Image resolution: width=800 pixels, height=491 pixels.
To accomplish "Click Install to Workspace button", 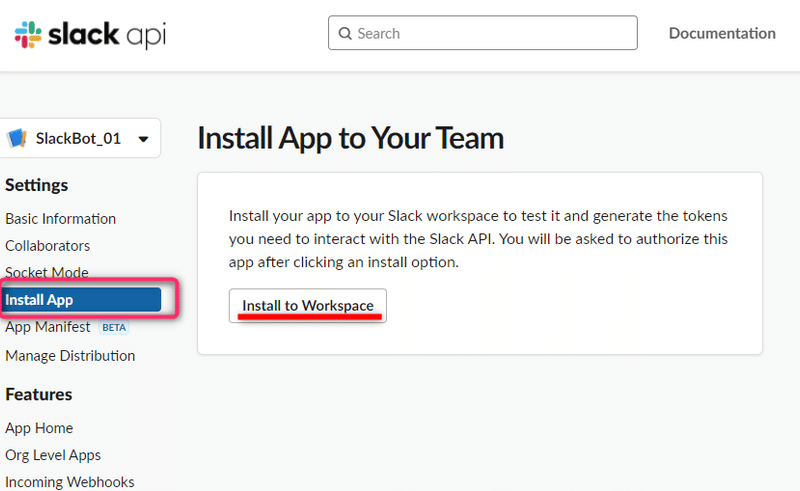I will pos(308,306).
